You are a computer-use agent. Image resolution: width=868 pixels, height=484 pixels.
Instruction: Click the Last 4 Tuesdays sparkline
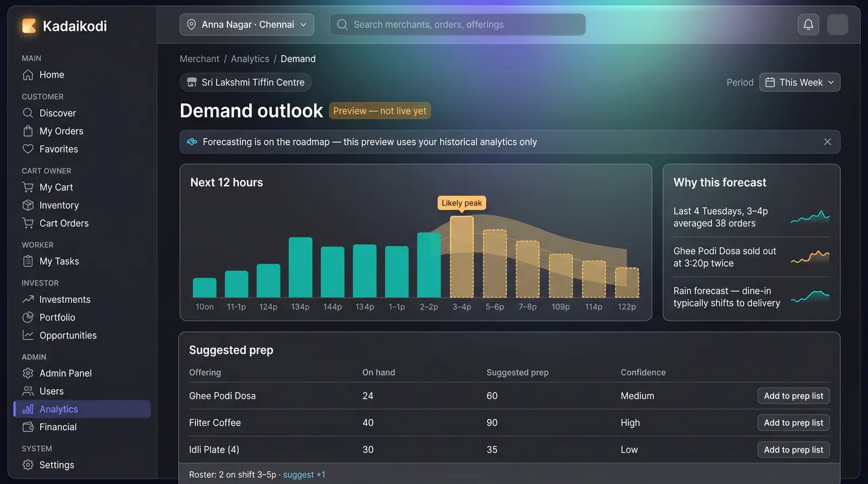coord(810,217)
